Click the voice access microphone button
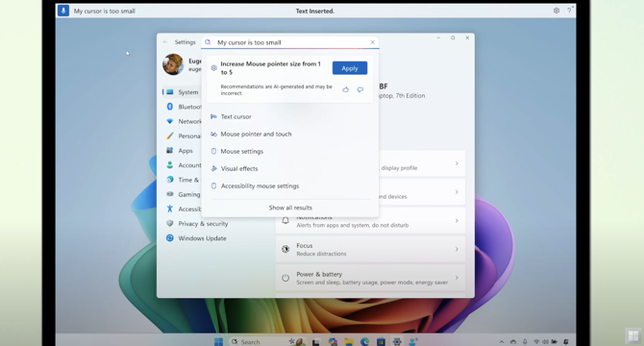This screenshot has width=644, height=346. point(63,11)
